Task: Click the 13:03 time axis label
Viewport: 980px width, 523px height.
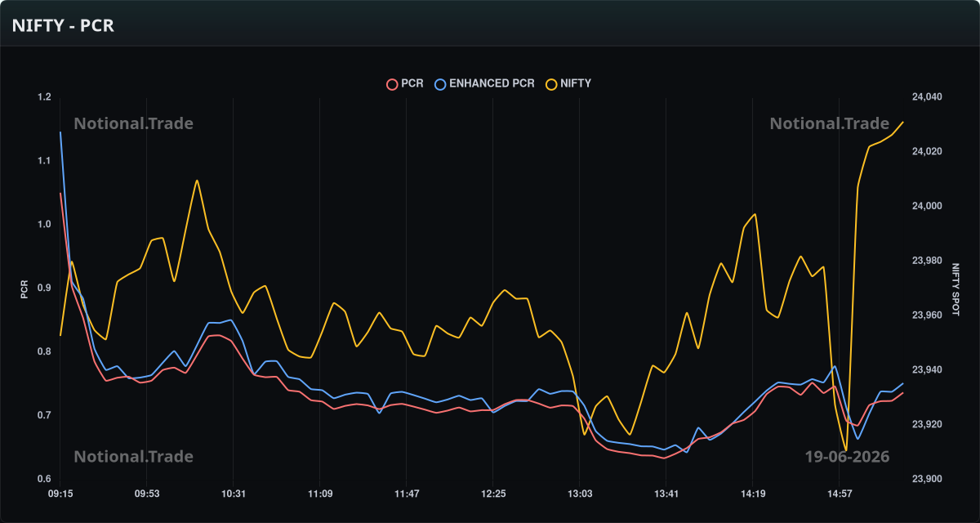Action: pyautogui.click(x=580, y=494)
